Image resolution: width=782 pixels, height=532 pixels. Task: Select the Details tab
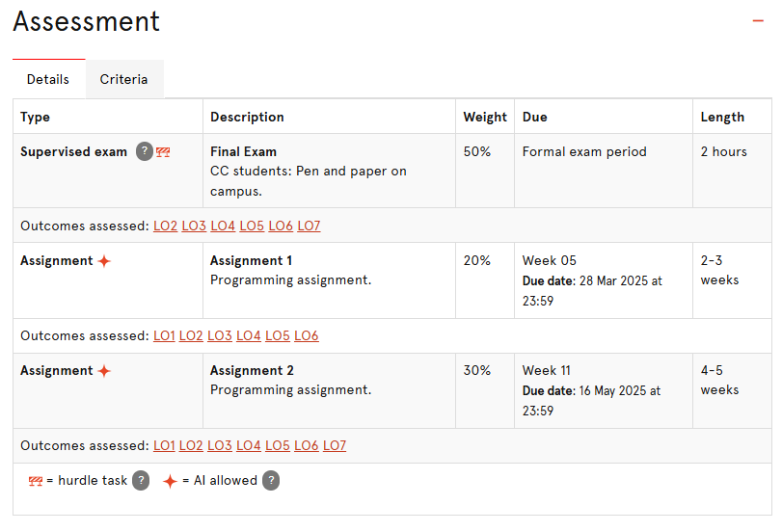(x=48, y=79)
